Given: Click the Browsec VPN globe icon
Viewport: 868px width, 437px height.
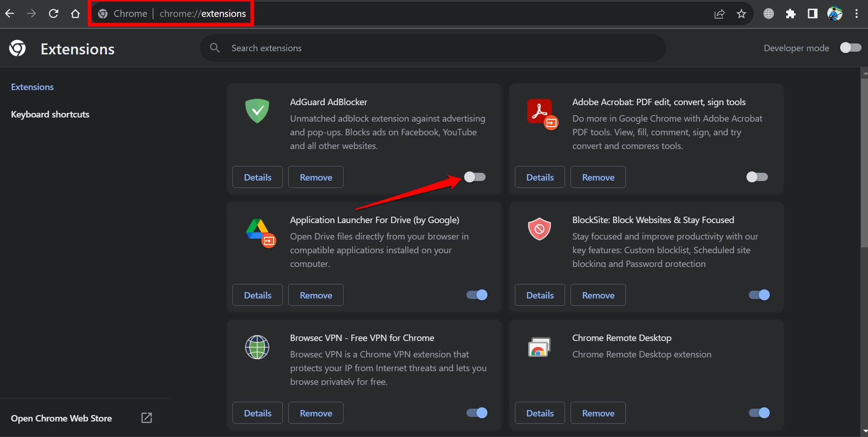Looking at the screenshot, I should point(257,347).
